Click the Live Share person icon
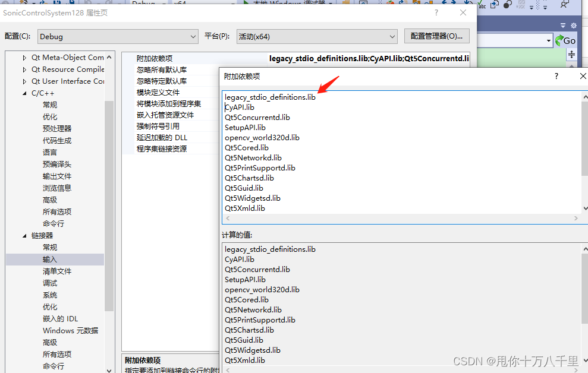This screenshot has height=373, width=588. (564, 5)
